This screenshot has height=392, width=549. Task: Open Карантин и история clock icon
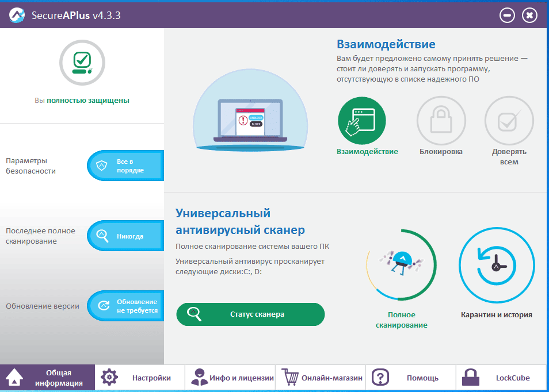(497, 265)
